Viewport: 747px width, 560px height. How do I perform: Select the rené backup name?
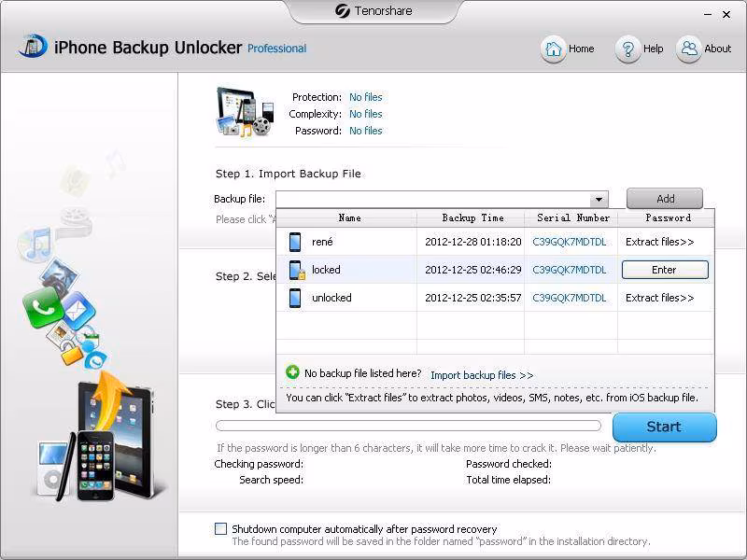(322, 242)
